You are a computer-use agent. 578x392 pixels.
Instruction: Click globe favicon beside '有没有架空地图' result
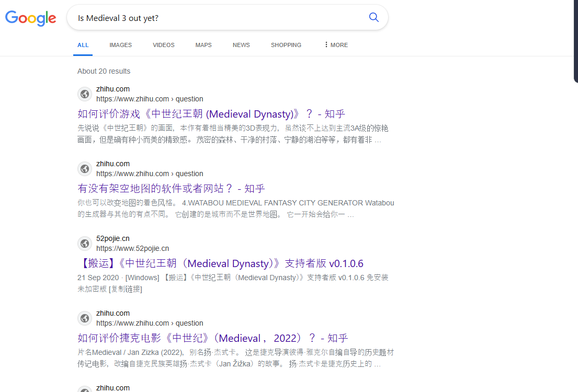pos(85,169)
